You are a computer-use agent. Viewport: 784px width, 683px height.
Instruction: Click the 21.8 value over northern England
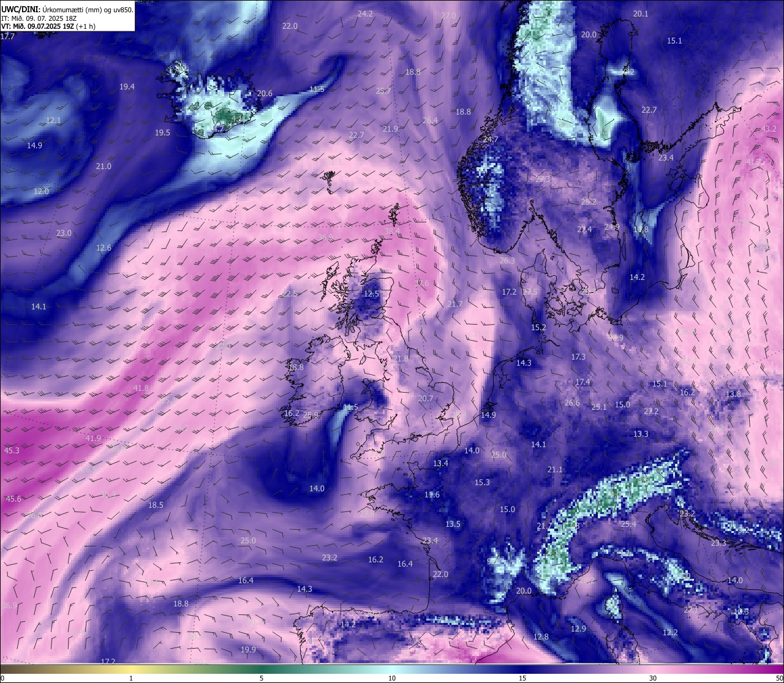pyautogui.click(x=401, y=359)
